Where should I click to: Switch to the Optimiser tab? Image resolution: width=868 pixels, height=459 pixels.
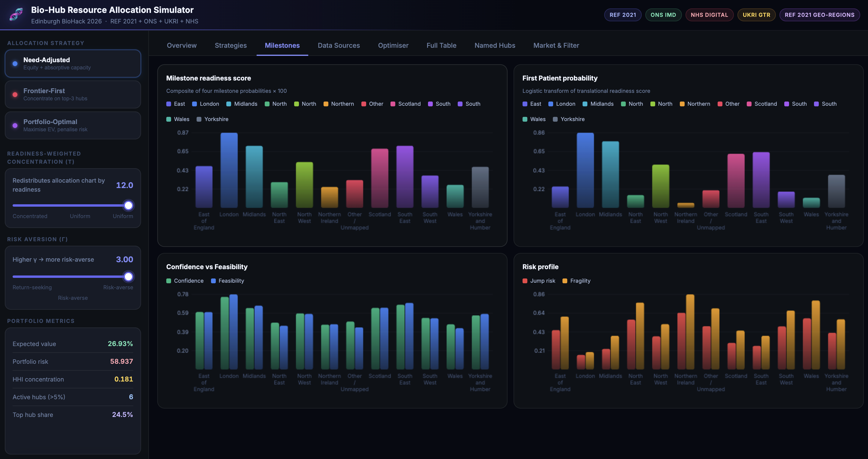coord(393,45)
